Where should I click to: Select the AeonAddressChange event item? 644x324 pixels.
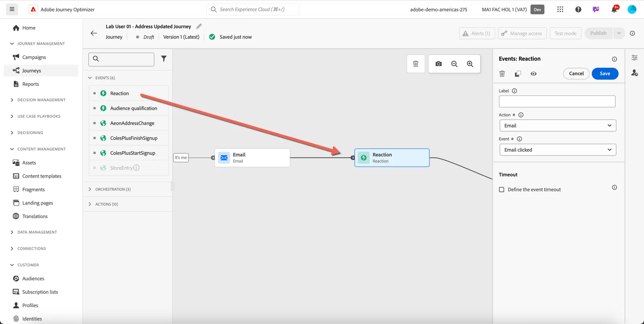pos(129,123)
